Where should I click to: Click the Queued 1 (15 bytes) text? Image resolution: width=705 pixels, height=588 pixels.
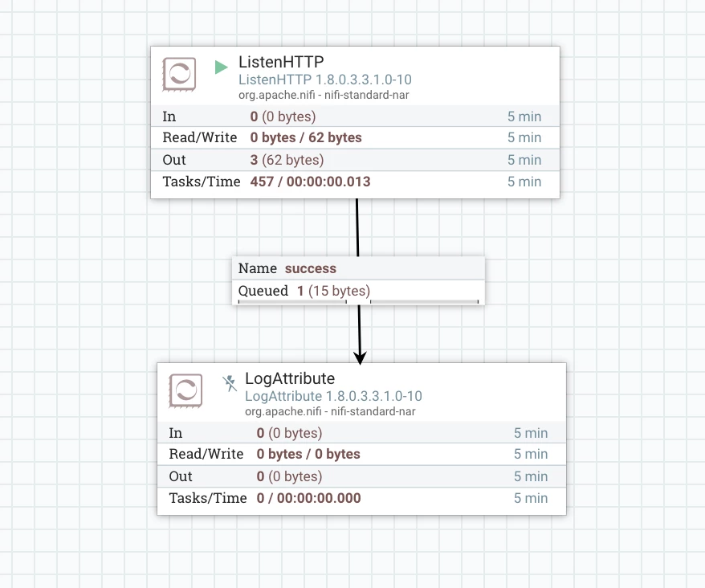pos(304,291)
